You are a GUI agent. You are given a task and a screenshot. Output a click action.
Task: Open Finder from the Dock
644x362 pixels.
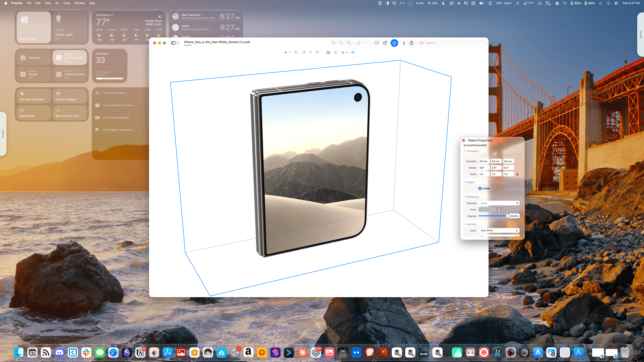click(x=19, y=352)
